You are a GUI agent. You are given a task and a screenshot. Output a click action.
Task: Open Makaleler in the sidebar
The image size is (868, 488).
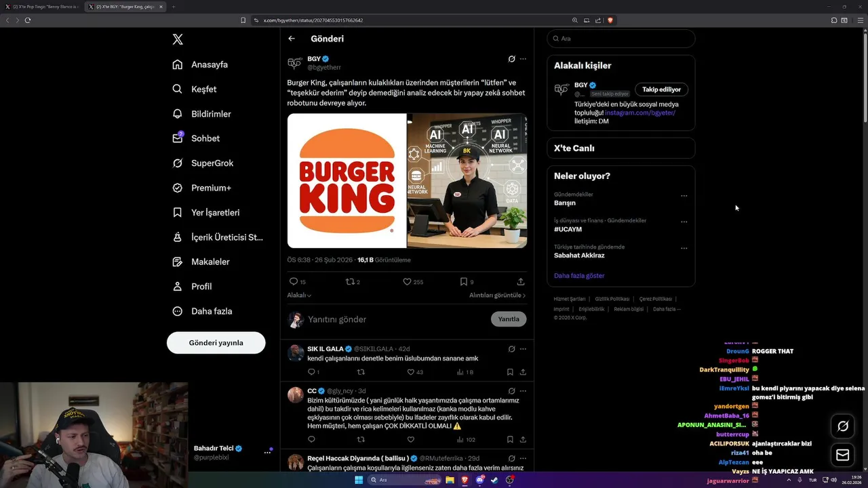point(201,262)
